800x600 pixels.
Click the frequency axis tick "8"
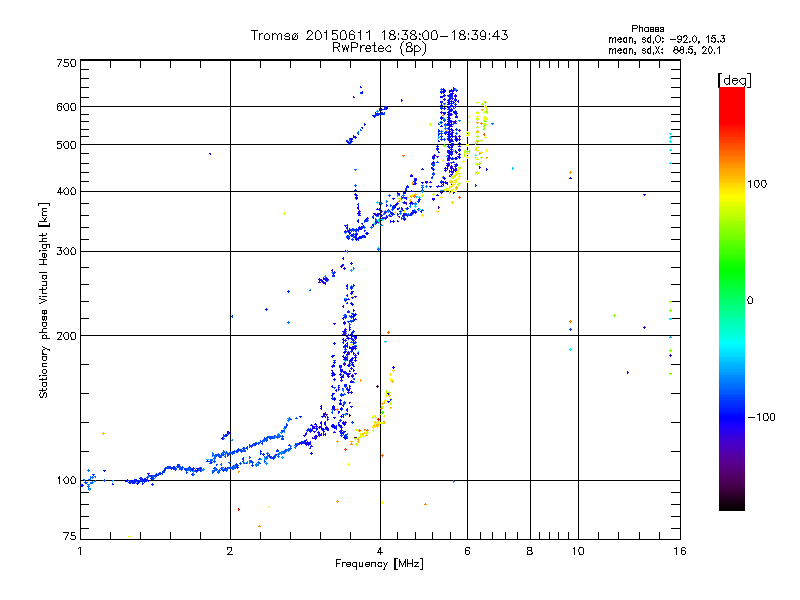pyautogui.click(x=530, y=551)
